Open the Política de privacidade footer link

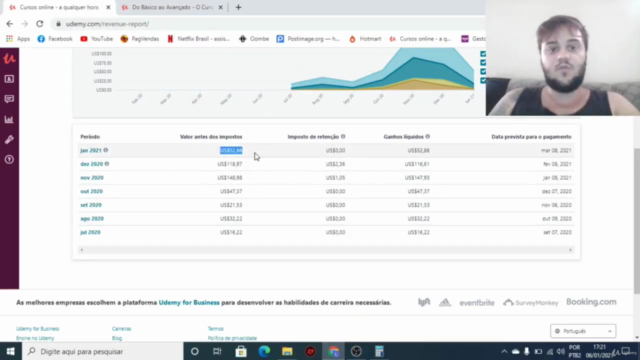click(232, 338)
